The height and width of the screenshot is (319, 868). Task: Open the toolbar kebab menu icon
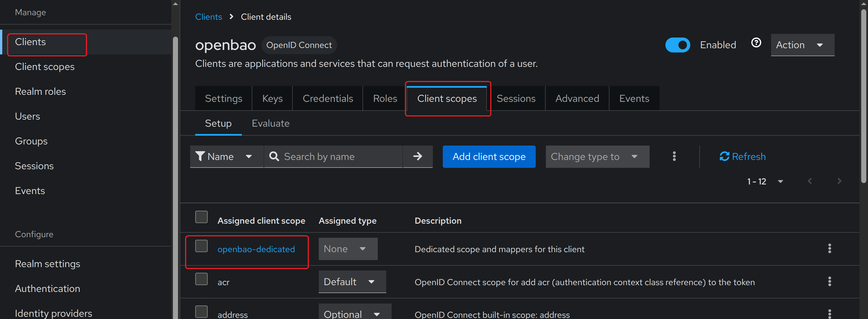[x=674, y=157]
